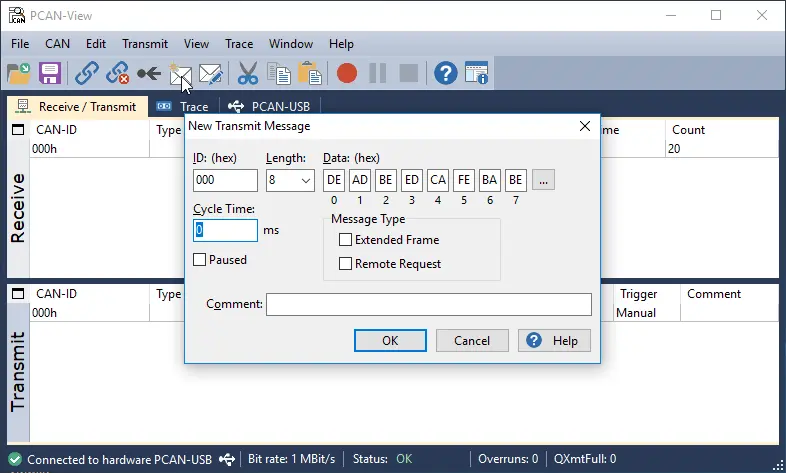This screenshot has width=786, height=473.
Task: Open the File menu
Action: click(20, 44)
